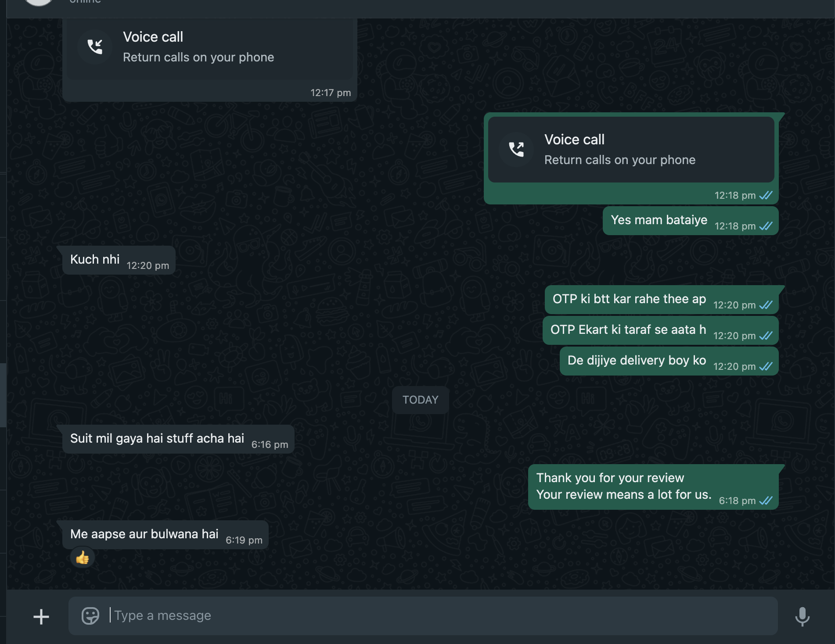The width and height of the screenshot is (835, 644).
Task: Open the emoji sticker picker
Action: coord(90,615)
